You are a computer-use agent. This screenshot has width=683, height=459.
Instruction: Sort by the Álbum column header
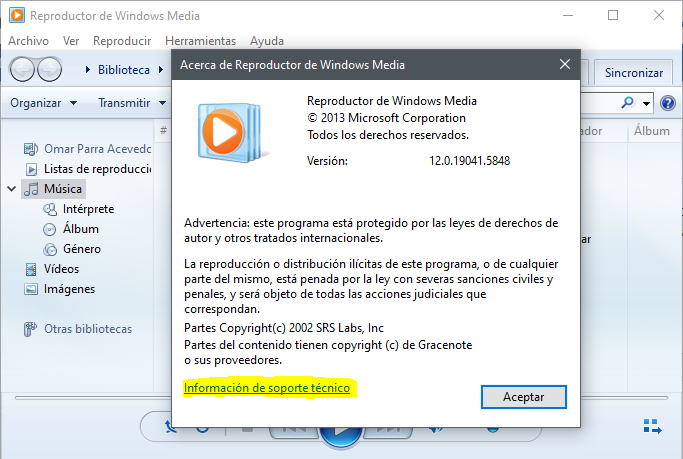(x=652, y=131)
